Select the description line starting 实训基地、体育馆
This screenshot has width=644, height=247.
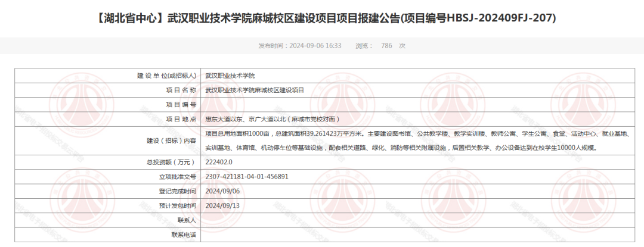(401, 148)
